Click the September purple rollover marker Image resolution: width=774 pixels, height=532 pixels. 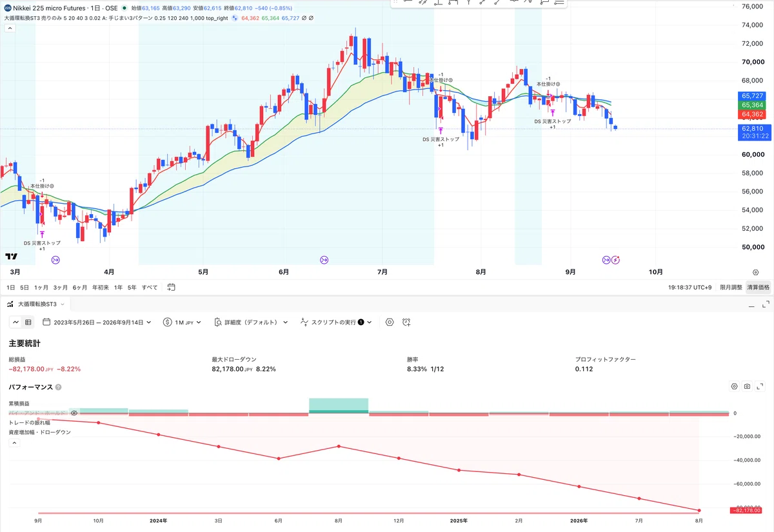[x=606, y=260]
